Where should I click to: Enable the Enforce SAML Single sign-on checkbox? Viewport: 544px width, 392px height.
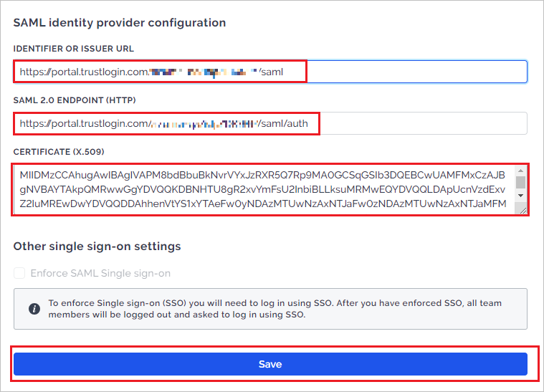19,273
